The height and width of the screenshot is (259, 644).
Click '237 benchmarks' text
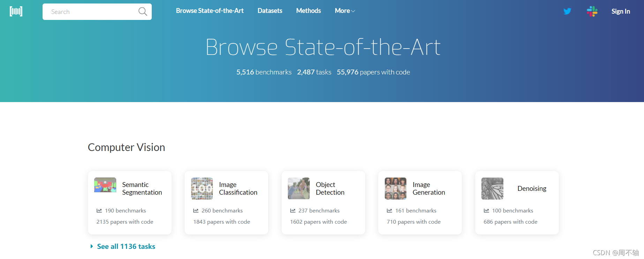319,210
